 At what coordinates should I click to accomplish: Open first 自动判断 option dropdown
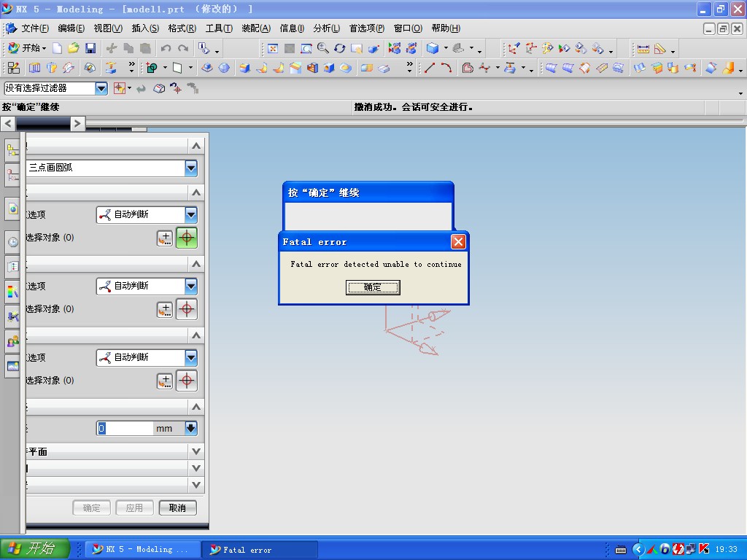[x=190, y=215]
